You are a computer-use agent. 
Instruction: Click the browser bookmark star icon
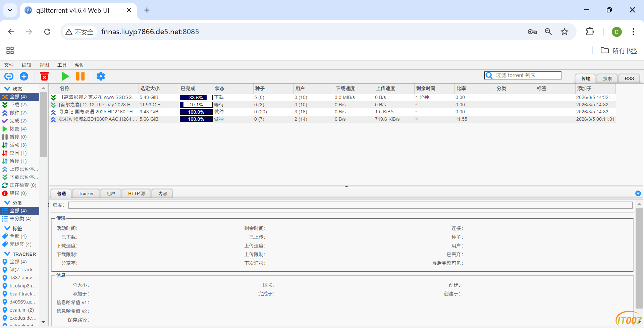point(565,32)
